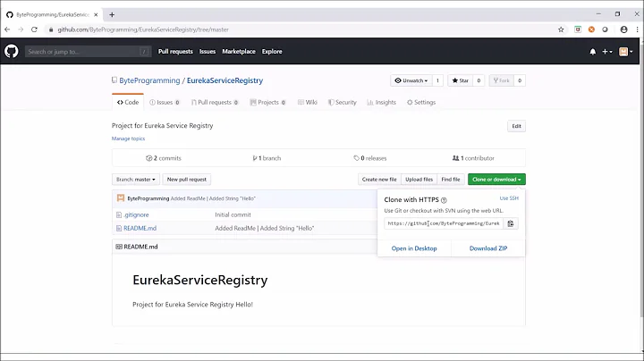Click browser forward arrow

coord(21,29)
